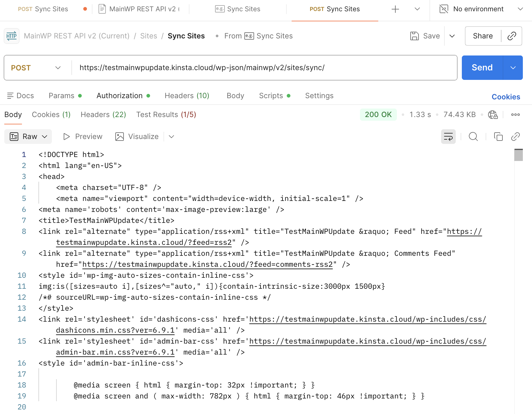Copy the response body to clipboard
The width and height of the screenshot is (532, 414).
coord(498,137)
